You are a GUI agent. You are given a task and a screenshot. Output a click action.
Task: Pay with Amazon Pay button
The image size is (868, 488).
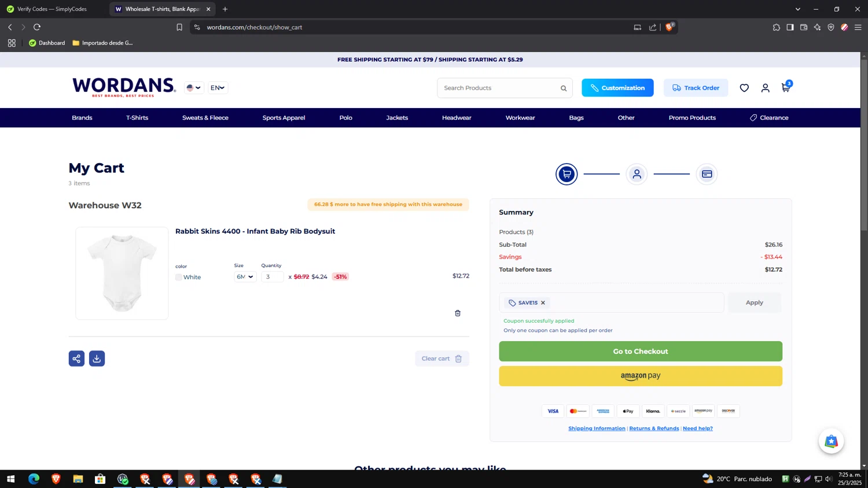coord(641,376)
